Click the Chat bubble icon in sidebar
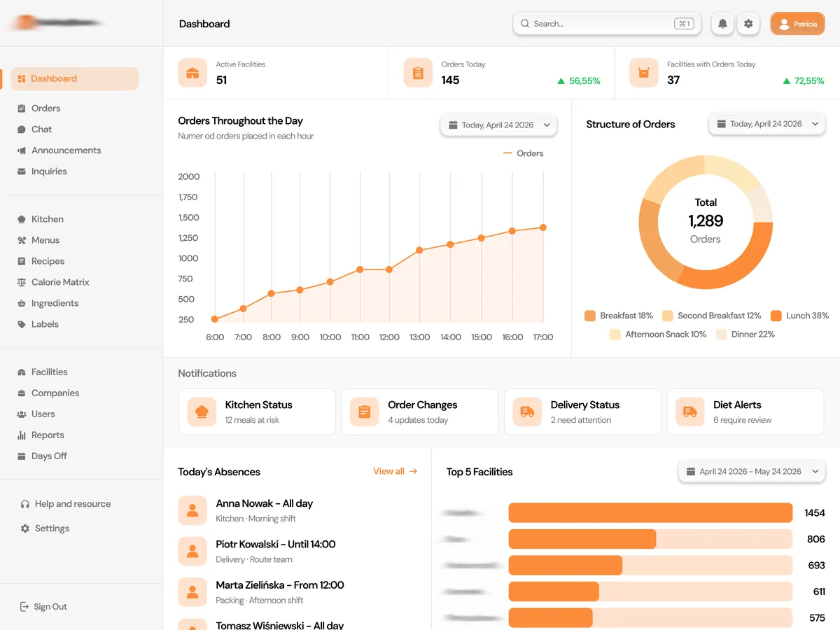 pyautogui.click(x=22, y=129)
